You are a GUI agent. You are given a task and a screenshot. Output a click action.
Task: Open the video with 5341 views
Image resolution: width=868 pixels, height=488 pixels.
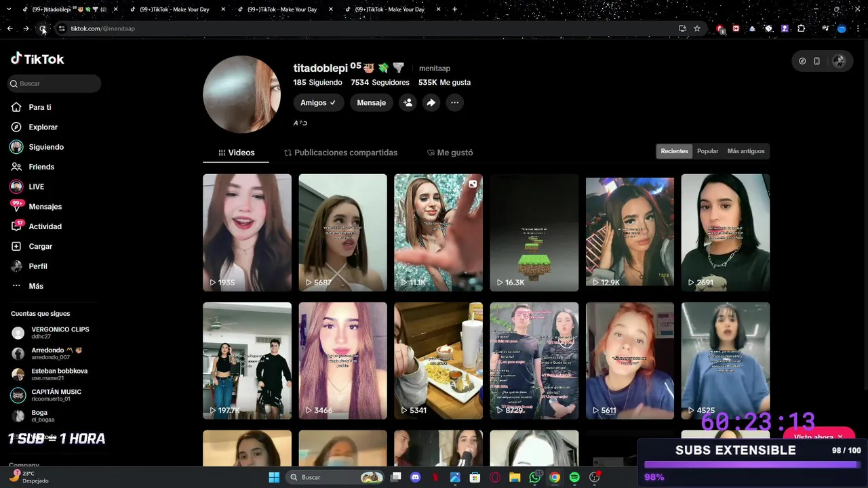click(438, 361)
